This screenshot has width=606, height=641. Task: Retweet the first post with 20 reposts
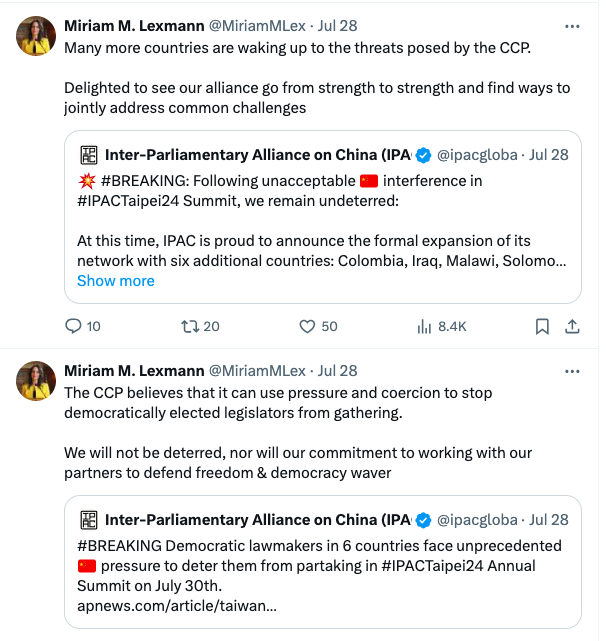pos(189,326)
